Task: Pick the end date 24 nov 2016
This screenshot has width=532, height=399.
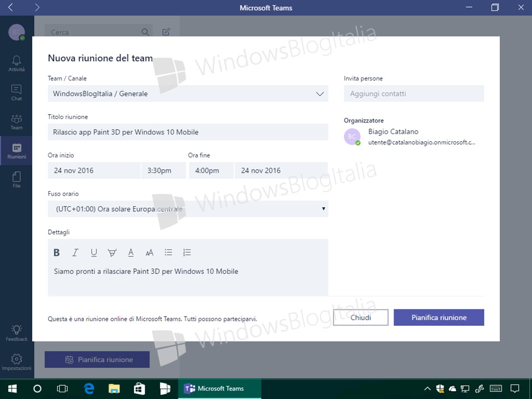Action: pos(282,170)
